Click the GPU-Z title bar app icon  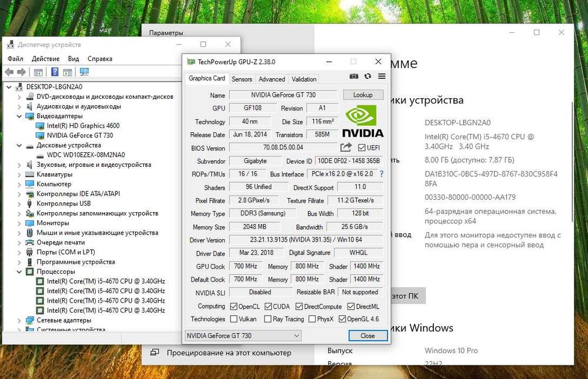click(191, 62)
